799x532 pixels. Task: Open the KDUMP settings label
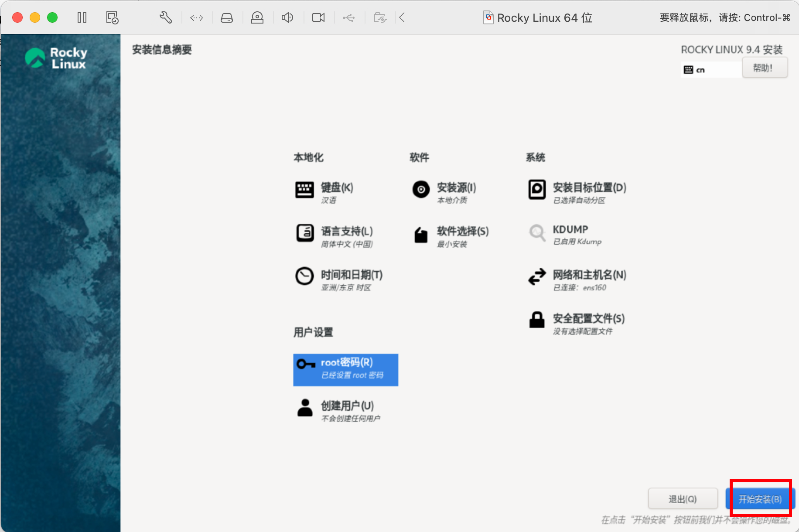[x=570, y=229]
